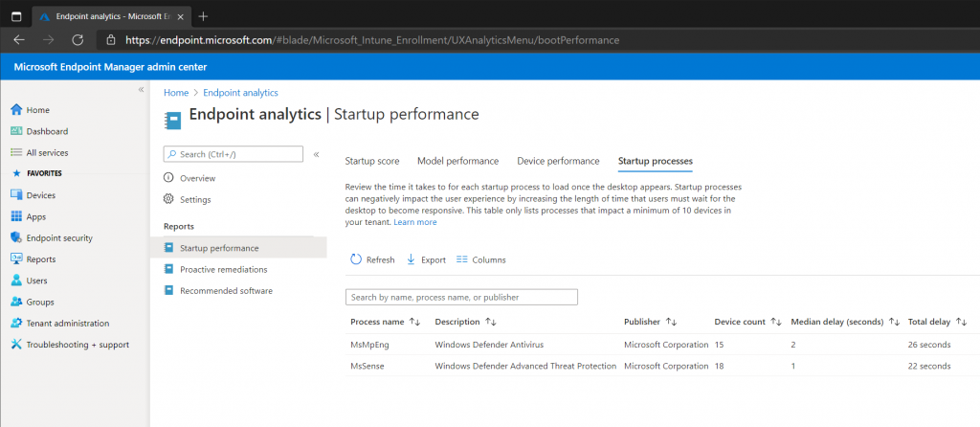Select the MsSense process row
Image resolution: width=980 pixels, height=427 pixels.
tap(662, 366)
